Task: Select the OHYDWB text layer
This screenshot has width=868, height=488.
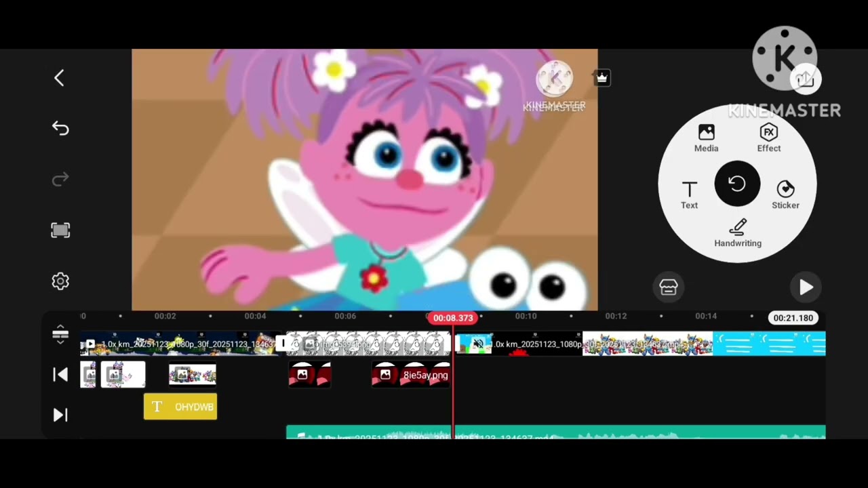Action: pyautogui.click(x=180, y=407)
